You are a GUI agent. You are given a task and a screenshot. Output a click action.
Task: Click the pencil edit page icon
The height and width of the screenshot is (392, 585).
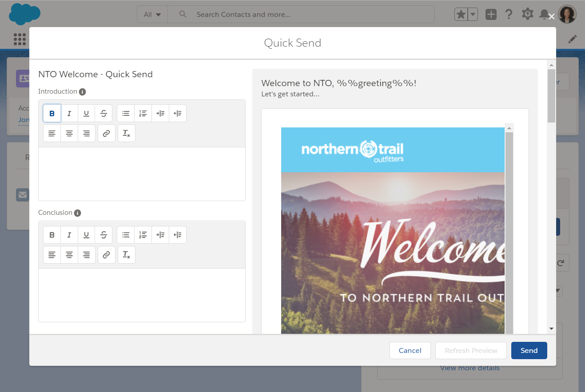click(x=573, y=39)
